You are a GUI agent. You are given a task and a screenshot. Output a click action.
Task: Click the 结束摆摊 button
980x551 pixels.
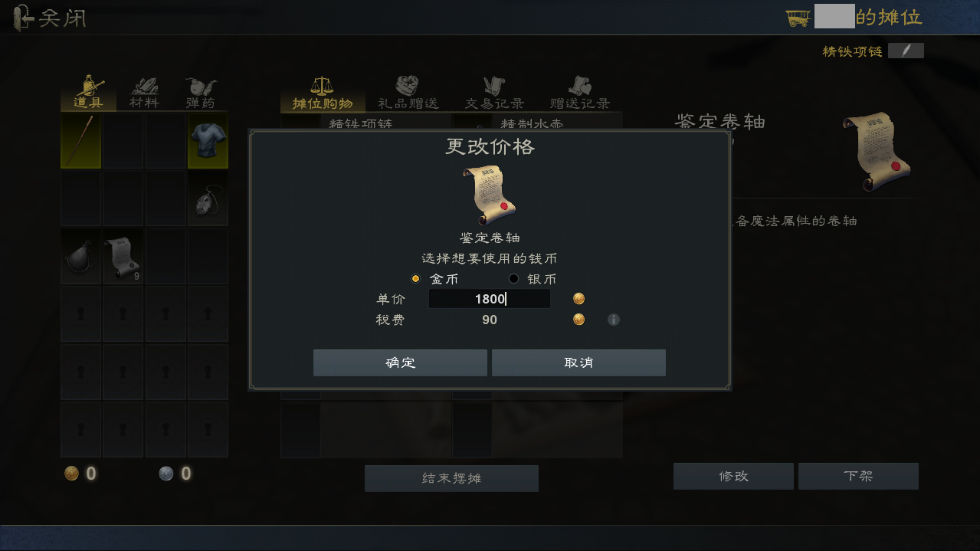click(x=451, y=478)
